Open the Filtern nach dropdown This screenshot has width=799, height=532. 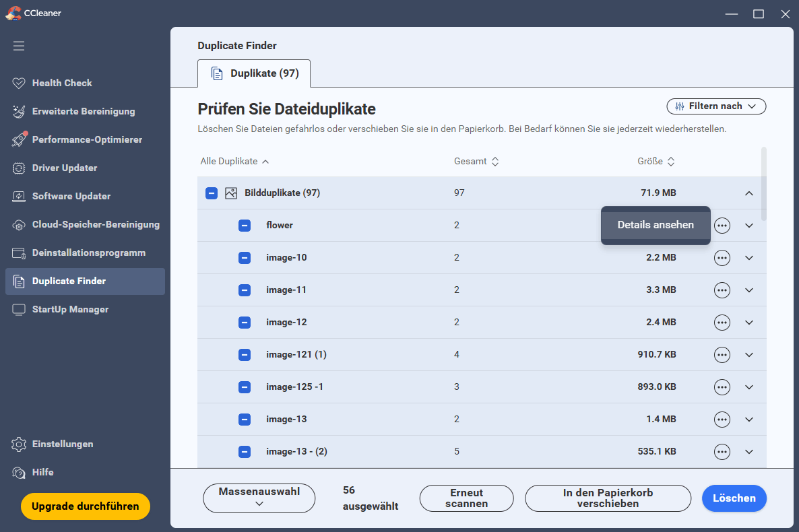pyautogui.click(x=716, y=106)
